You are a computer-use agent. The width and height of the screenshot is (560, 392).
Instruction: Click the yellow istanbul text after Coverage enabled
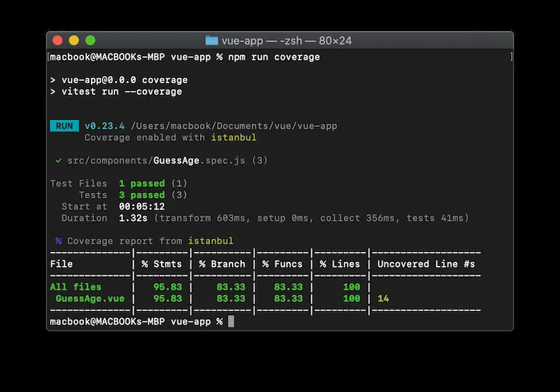(233, 138)
